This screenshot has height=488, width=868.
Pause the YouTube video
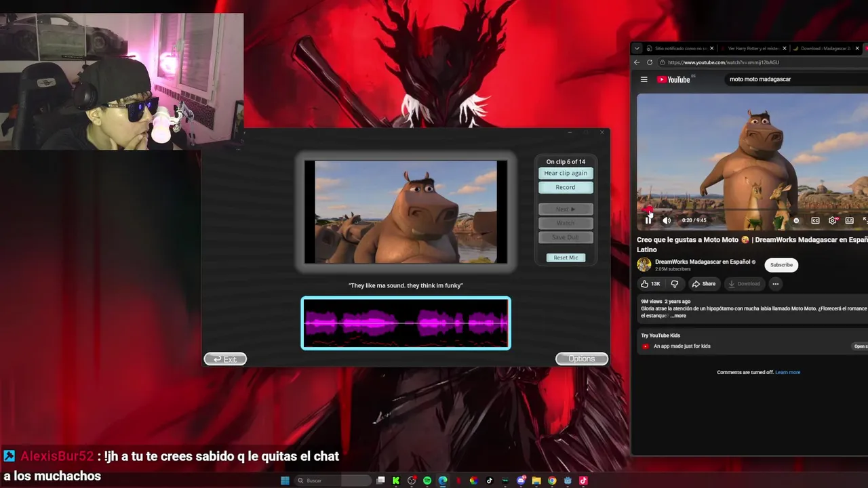649,220
